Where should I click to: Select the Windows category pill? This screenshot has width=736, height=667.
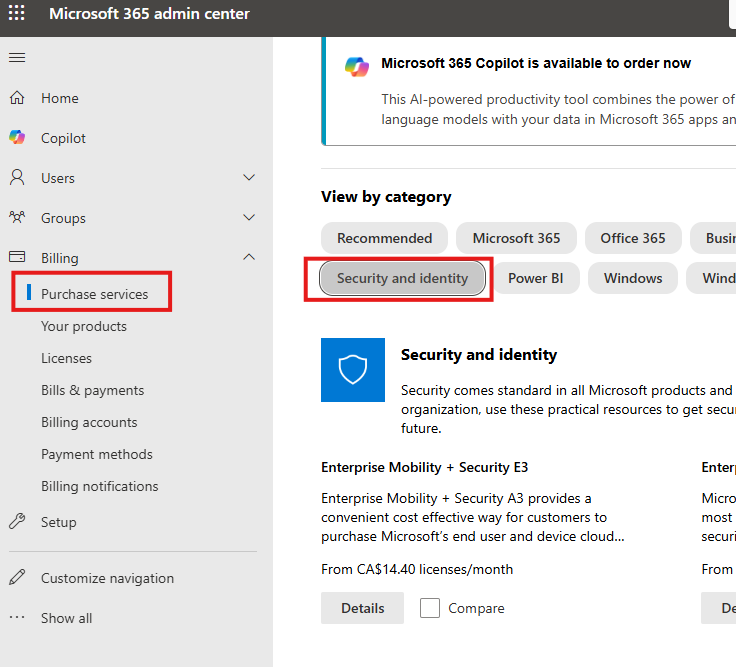(x=633, y=278)
